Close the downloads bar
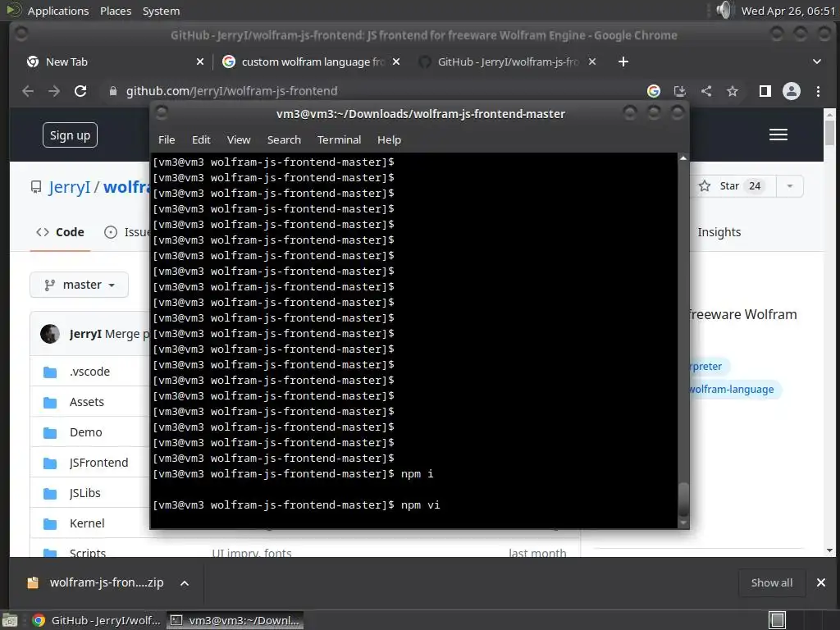Screen dimensions: 840x630 coord(820,583)
